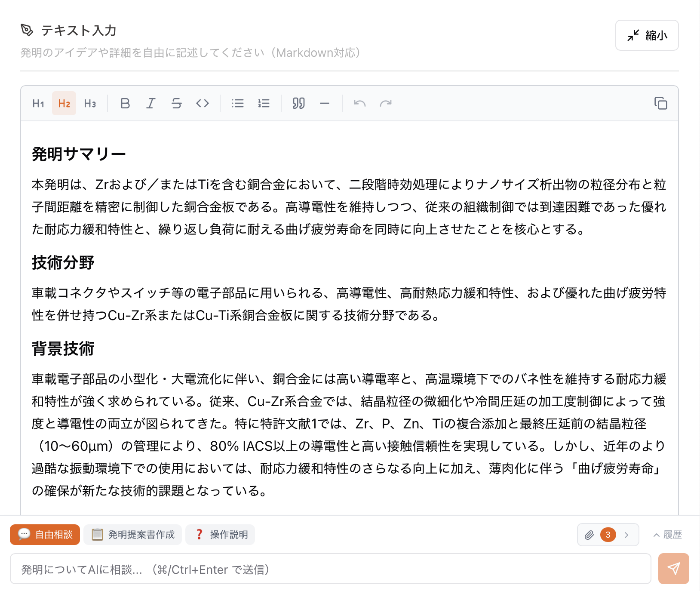Insert inline code formatting

(x=203, y=103)
